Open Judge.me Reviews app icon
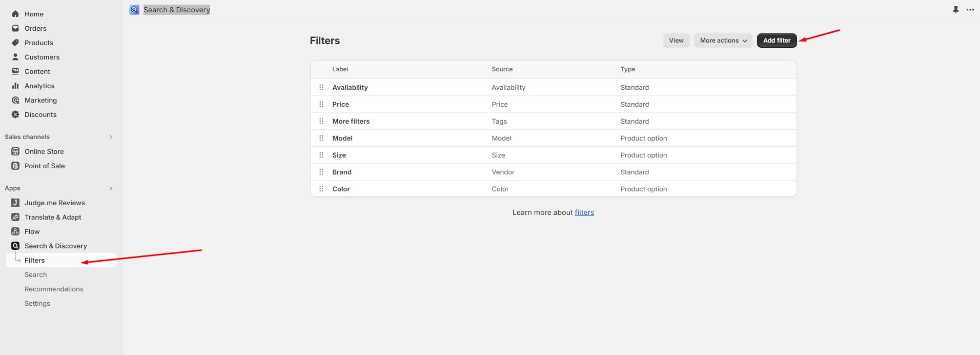Screen dimensions: 980x355 pos(15,203)
